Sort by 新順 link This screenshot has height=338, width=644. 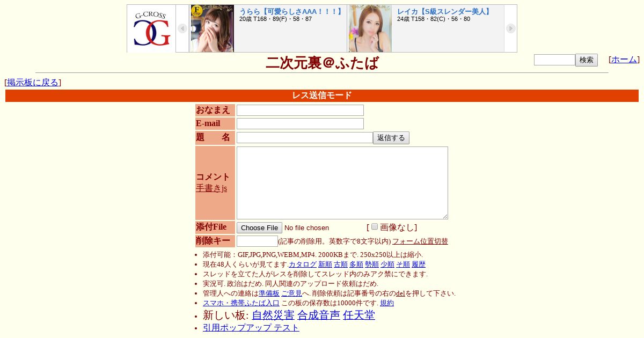click(x=325, y=264)
